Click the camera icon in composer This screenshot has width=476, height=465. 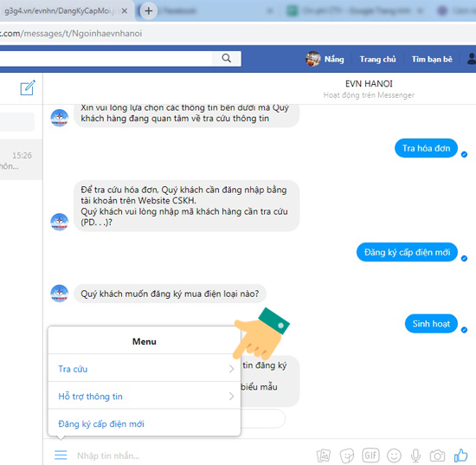(437, 455)
